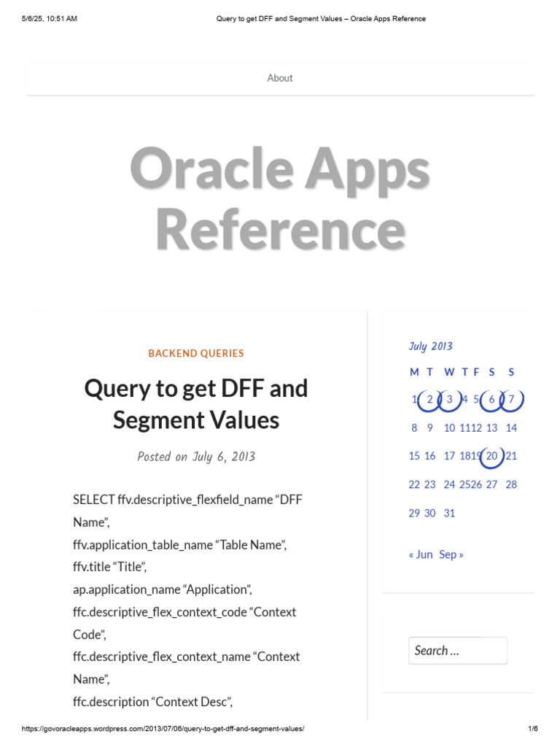
Task: Select calendar day 6 in July 2013
Action: click(491, 399)
